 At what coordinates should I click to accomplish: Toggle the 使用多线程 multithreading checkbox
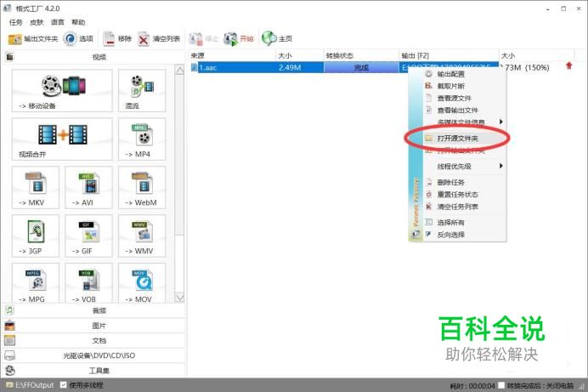pyautogui.click(x=64, y=385)
